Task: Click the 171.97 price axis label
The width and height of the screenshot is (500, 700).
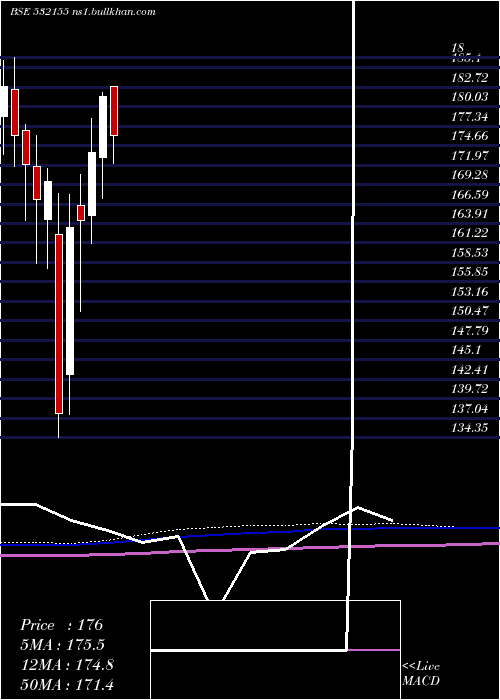Action: (469, 155)
